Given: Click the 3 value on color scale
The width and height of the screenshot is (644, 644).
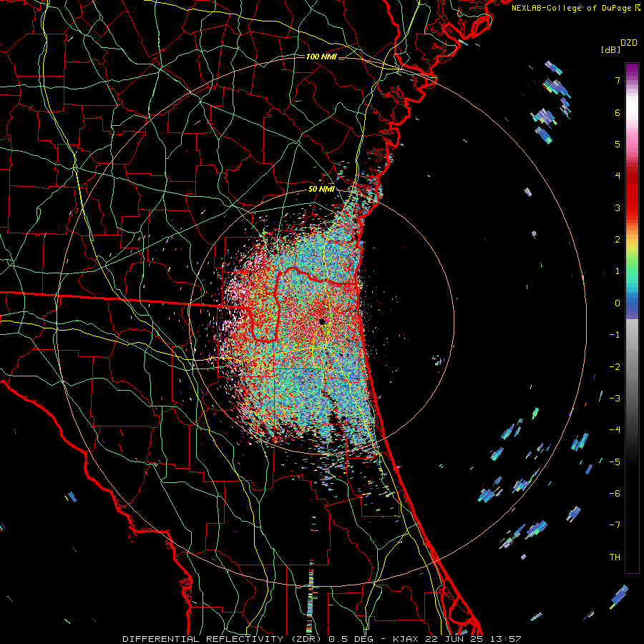Looking at the screenshot, I should click(x=618, y=208).
